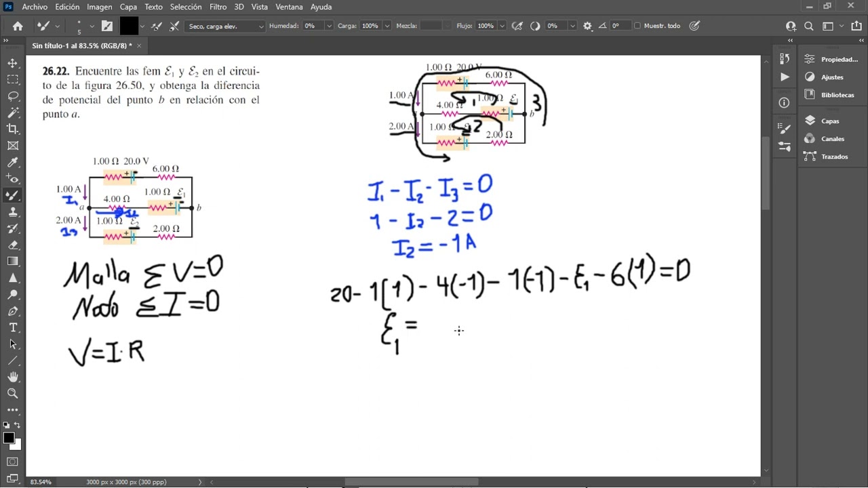Go to Photoshop Home screen
This screenshot has height=488, width=868.
(18, 26)
